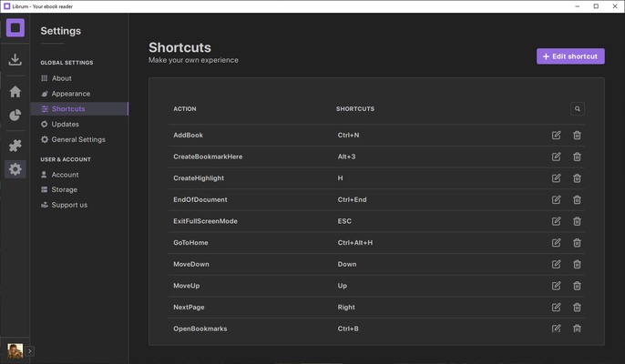Go to the Home library icon
This screenshot has height=364, width=625.
tap(15, 92)
